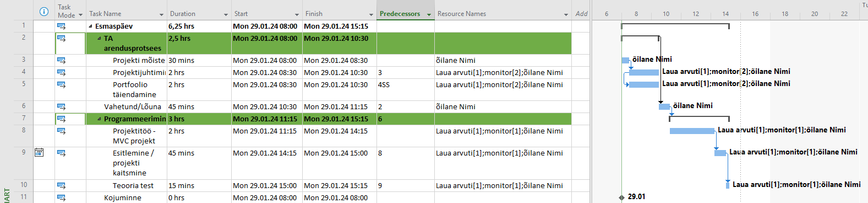The image size is (868, 203).
Task: Click the Projekti mõiste Gantt bar
Action: point(625,60)
